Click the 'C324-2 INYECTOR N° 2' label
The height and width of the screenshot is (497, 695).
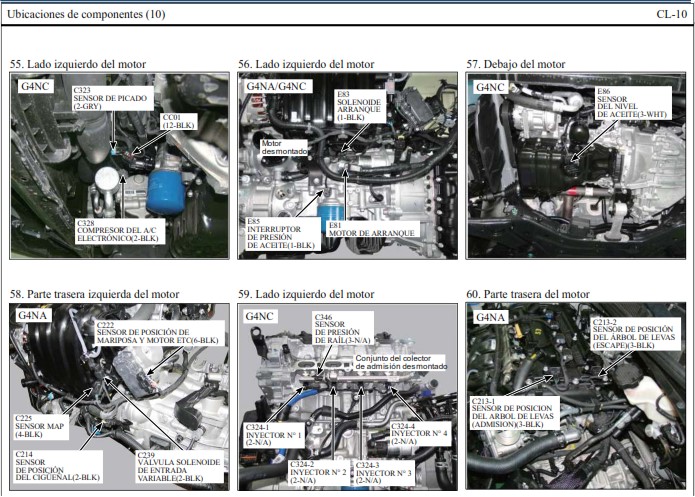click(318, 472)
